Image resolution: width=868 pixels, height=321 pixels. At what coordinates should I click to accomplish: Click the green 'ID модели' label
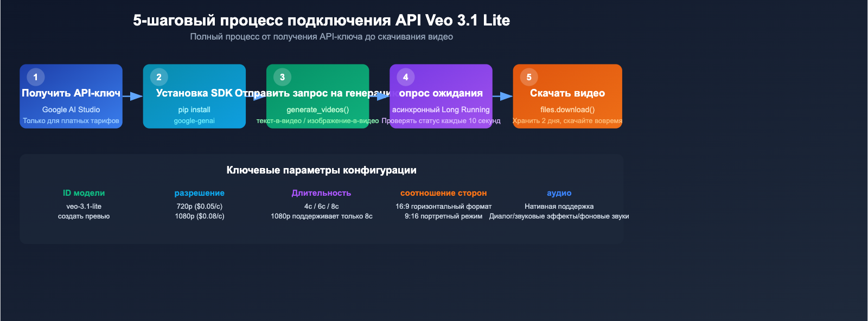tap(84, 193)
